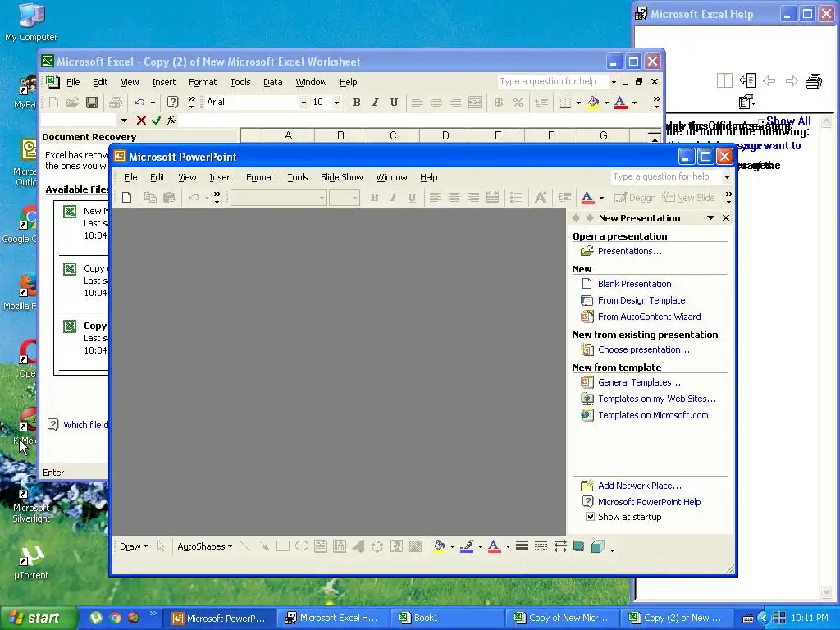Toggle bold in PowerPoint formatting toolbar
The image size is (840, 630).
coord(374,198)
